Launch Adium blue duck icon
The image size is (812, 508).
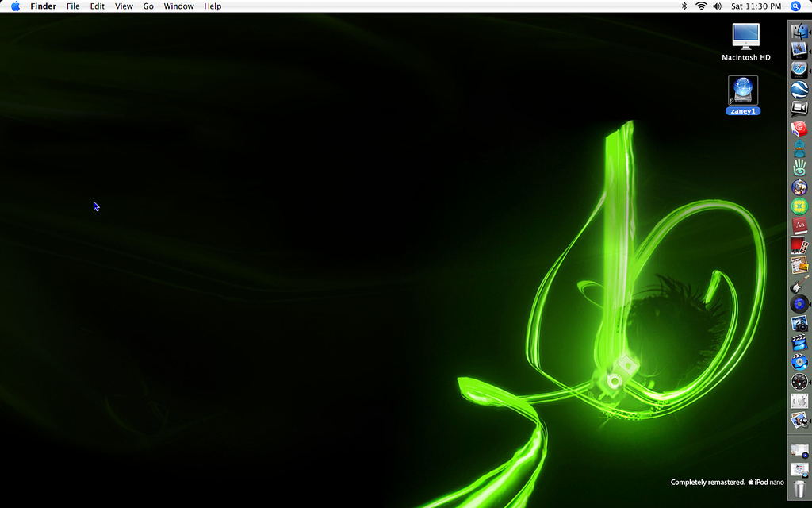[x=799, y=148]
